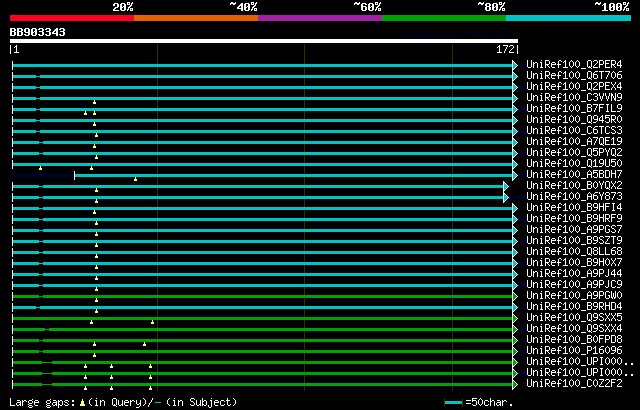Click the query start position label 1

pyautogui.click(x=16, y=49)
